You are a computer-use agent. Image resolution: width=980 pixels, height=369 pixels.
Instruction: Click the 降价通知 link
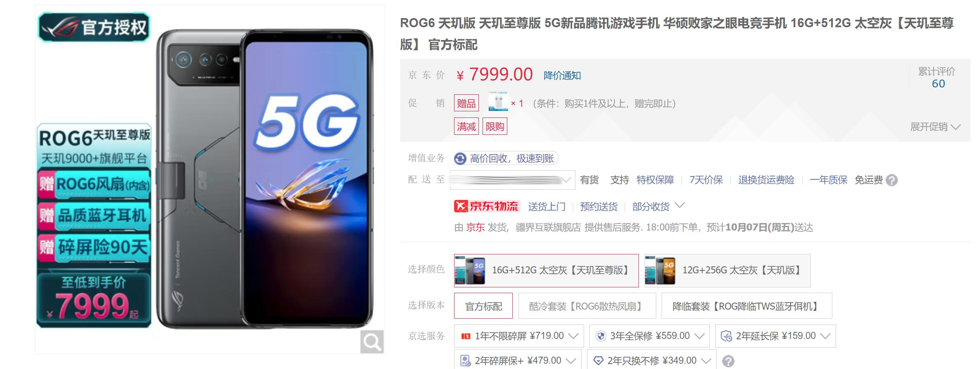(562, 75)
